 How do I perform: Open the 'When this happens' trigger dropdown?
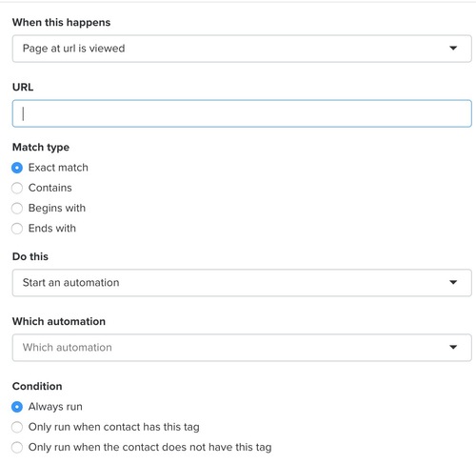tap(242, 49)
